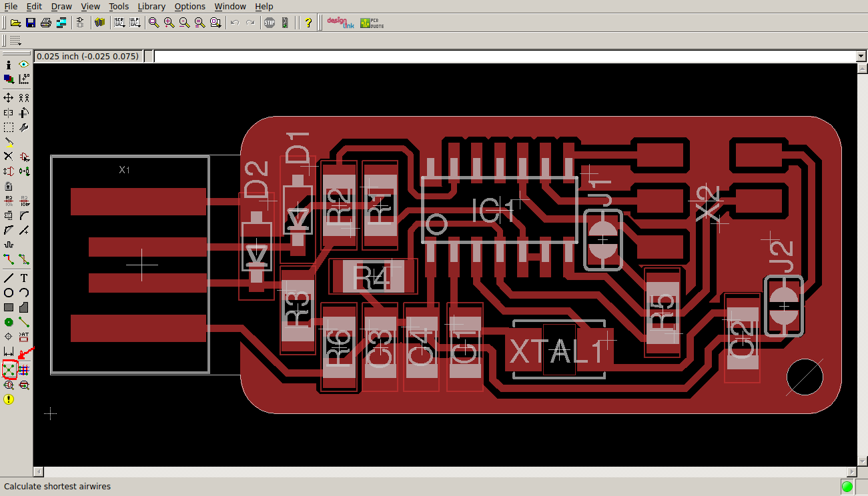Activate the Show (eye) tool
Viewport: 868px width, 496px height.
coord(24,65)
